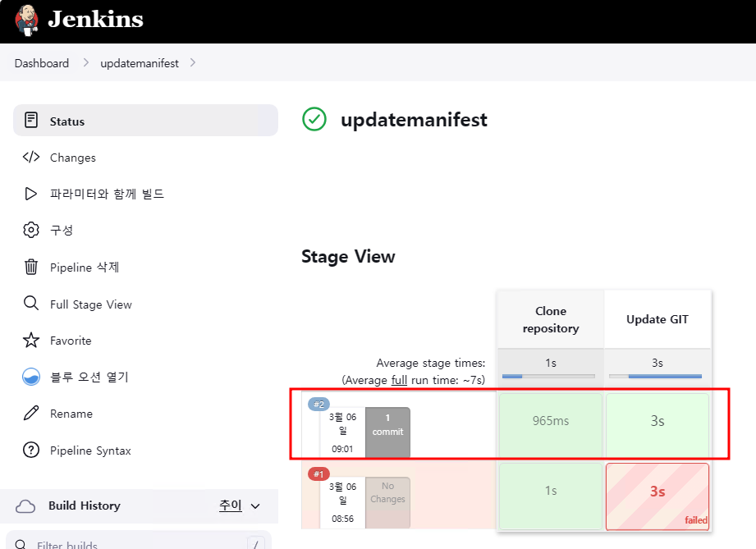
Task: Click Clone repository average time bar
Action: 548,376
